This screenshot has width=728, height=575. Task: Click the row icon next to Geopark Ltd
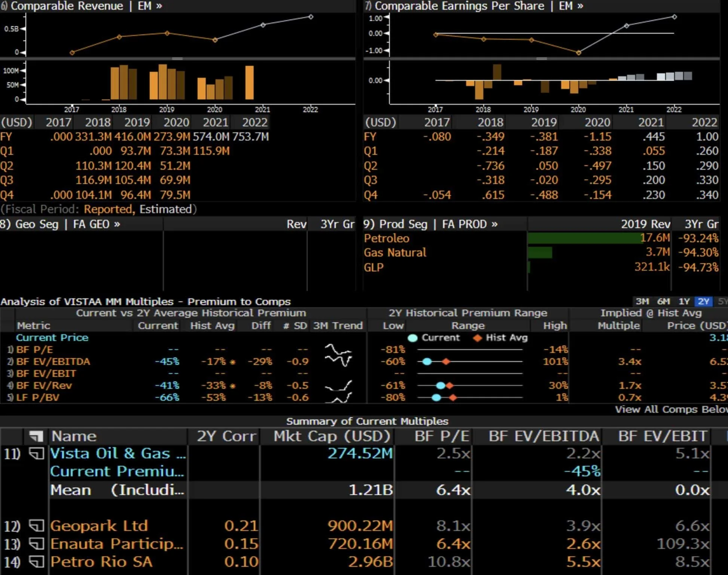[x=37, y=526]
